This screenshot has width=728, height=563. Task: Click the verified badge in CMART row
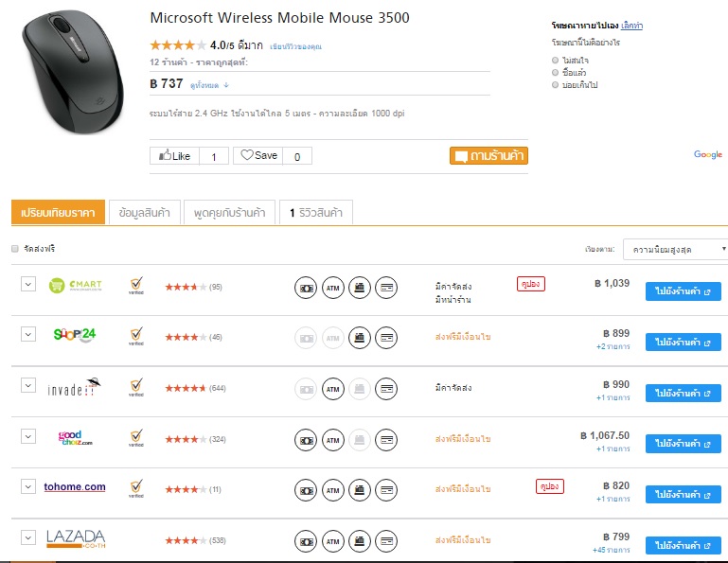click(136, 286)
